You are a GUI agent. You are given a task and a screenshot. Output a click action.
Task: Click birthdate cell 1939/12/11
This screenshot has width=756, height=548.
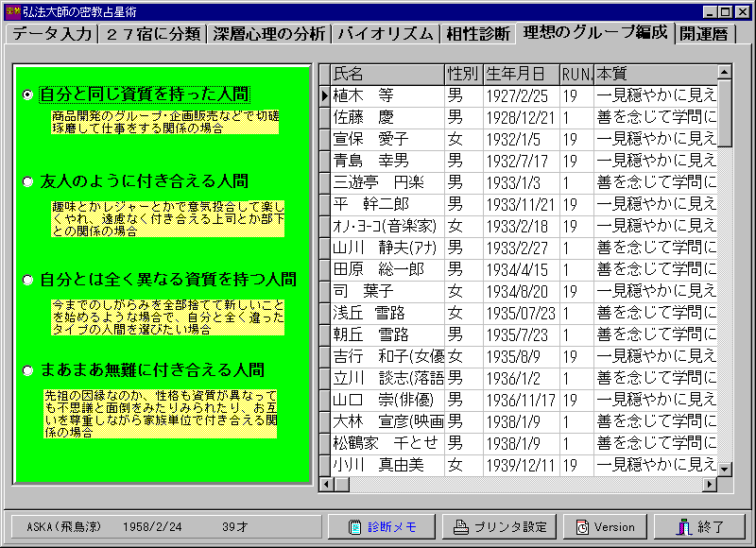[x=522, y=465]
